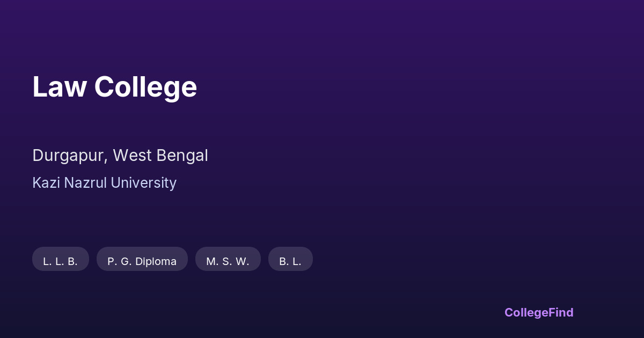Click the CollegeFind brand logo
Image resolution: width=644 pixels, height=338 pixels.
pos(539,312)
